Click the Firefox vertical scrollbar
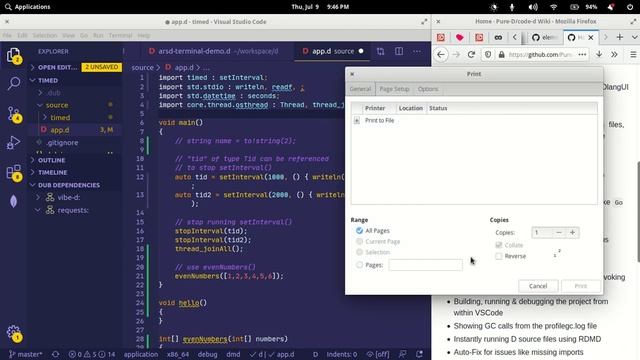The height and width of the screenshot is (360, 640). pos(638,212)
